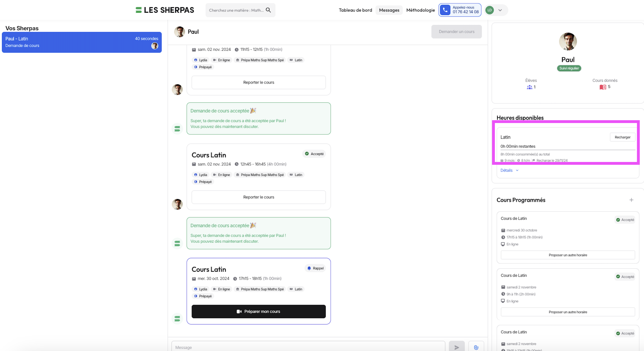Screen dimensions: 644x351
Task: Click the green LD avatar in the header
Action: click(x=489, y=10)
